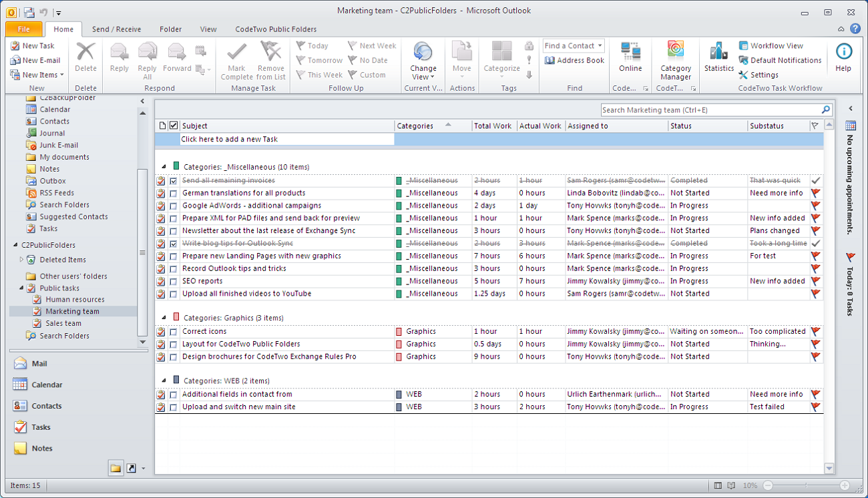The height and width of the screenshot is (498, 868).
Task: Uncheck completed Send all remaining invoices task
Action: coord(174,180)
